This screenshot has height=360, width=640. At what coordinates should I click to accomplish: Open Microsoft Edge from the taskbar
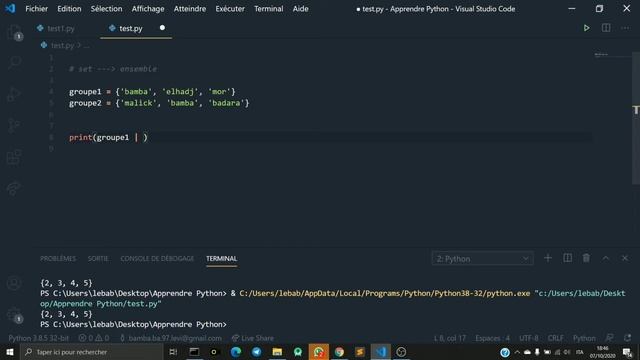(x=236, y=352)
